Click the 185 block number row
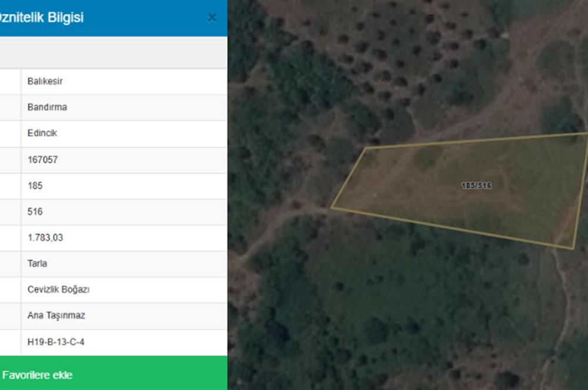Viewport: 588px width, 390px height. point(113,186)
